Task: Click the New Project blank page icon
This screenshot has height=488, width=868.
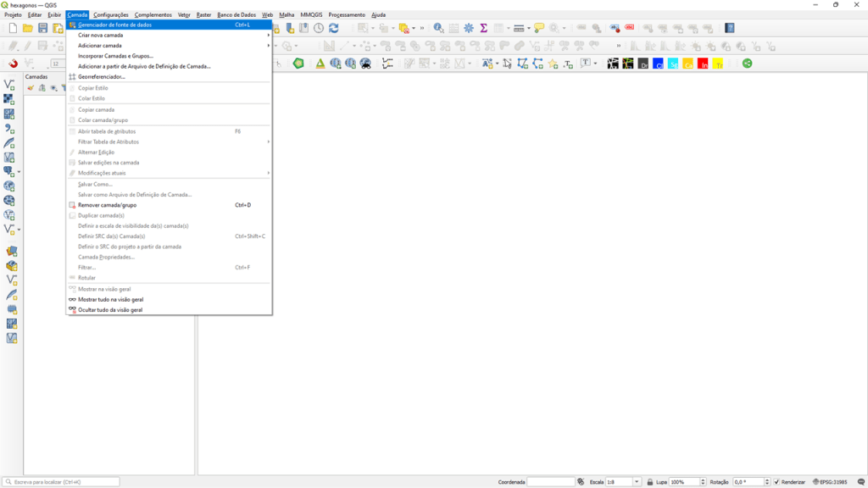Action: click(14, 28)
